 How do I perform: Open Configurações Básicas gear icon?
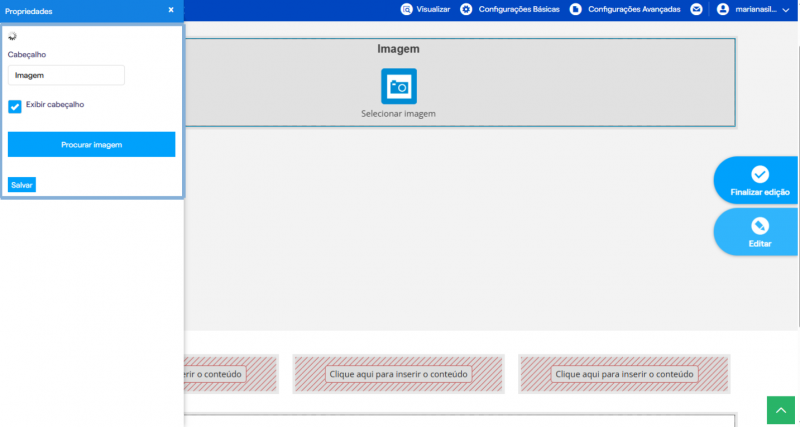click(466, 9)
